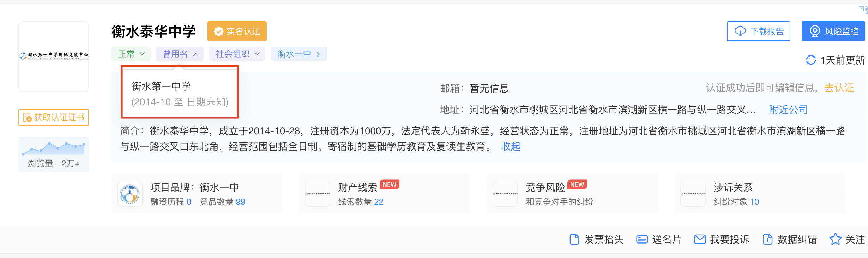The image size is (868, 258).
Task: Click 线索数量 22 link
Action: click(x=361, y=201)
